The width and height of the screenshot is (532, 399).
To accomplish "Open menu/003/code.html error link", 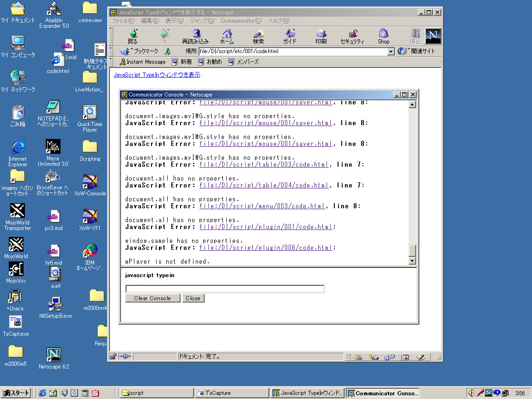I will click(x=262, y=206).
